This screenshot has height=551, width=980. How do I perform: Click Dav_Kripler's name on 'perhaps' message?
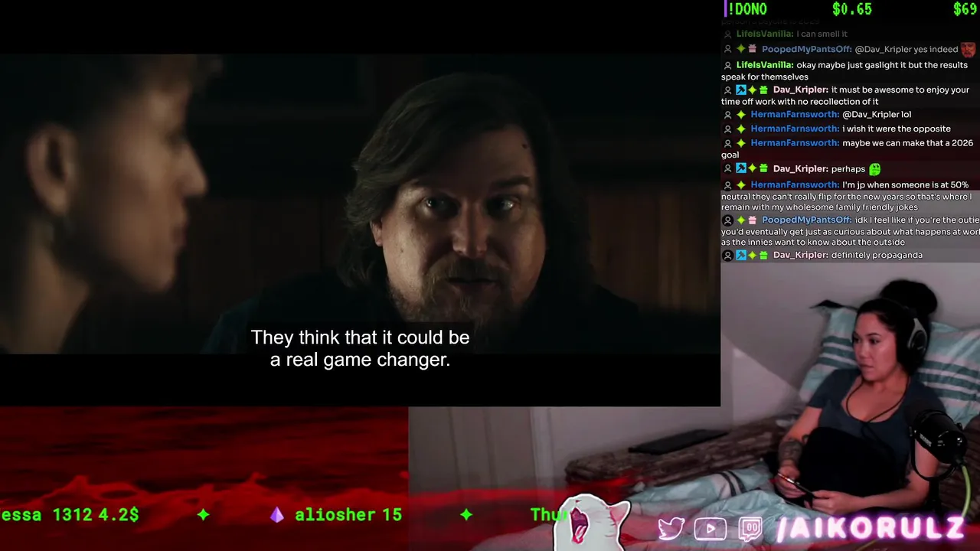pos(800,168)
